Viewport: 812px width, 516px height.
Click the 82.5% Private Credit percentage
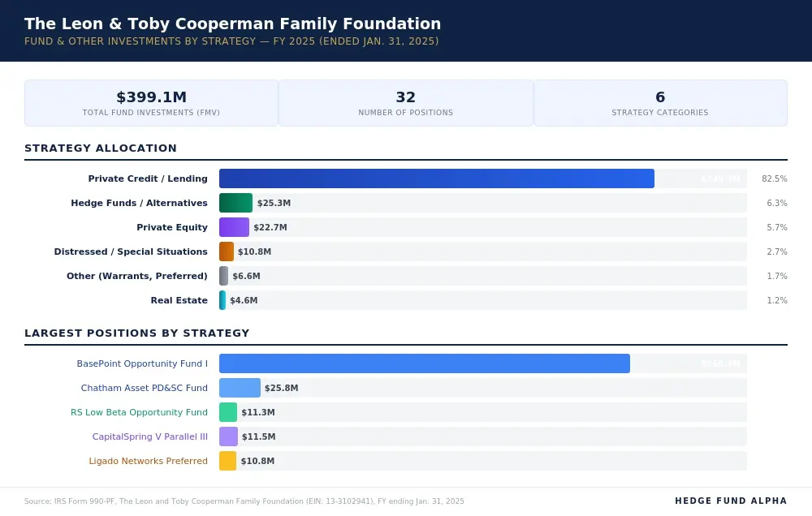[x=774, y=178]
